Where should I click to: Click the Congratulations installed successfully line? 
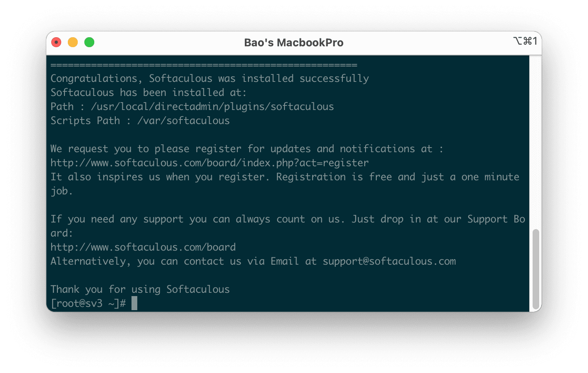210,79
